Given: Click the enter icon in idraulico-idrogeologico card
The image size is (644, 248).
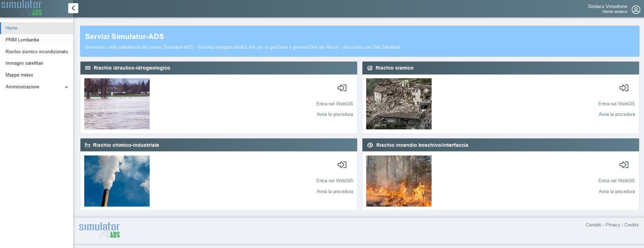Looking at the screenshot, I should coord(342,88).
